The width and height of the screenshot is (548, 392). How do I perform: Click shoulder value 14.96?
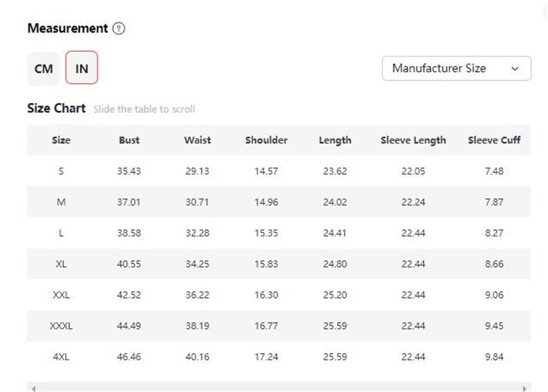pos(266,202)
